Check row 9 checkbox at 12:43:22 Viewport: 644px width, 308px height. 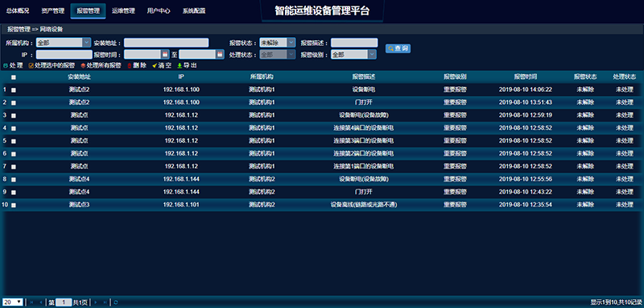pyautogui.click(x=14, y=192)
